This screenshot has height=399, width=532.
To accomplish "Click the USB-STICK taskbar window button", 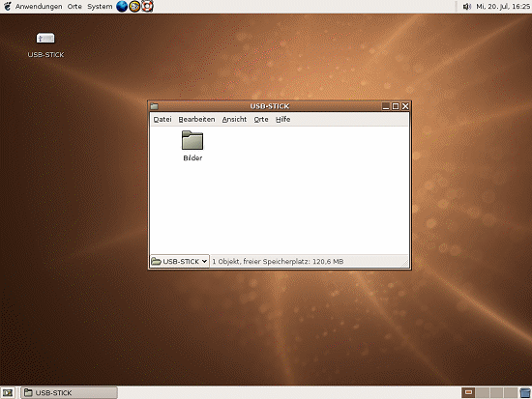I will (70, 393).
